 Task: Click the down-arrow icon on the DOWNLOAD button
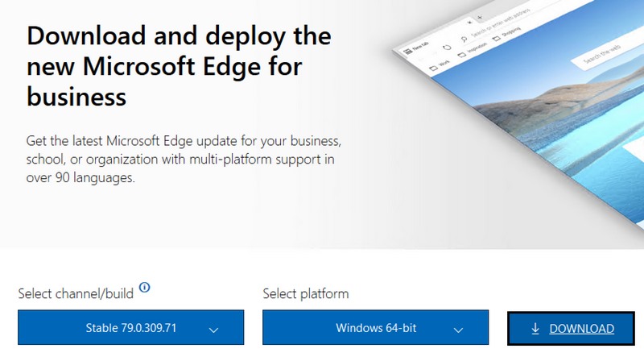tap(535, 329)
